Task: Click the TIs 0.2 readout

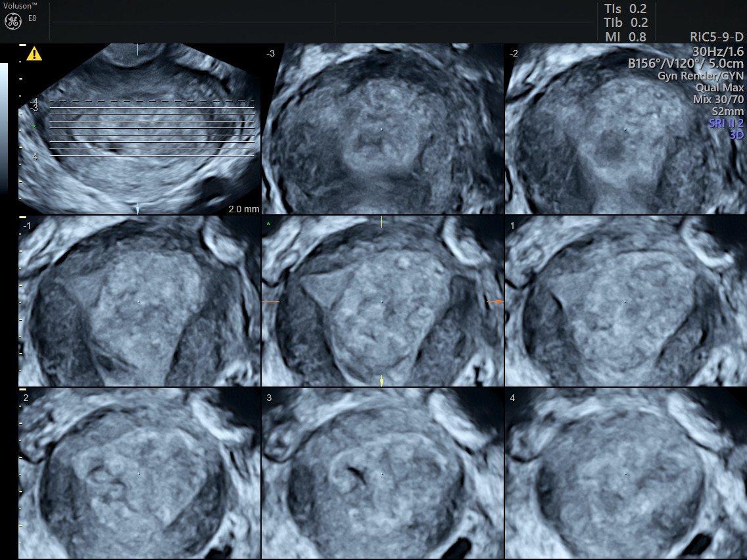Action: (624, 9)
